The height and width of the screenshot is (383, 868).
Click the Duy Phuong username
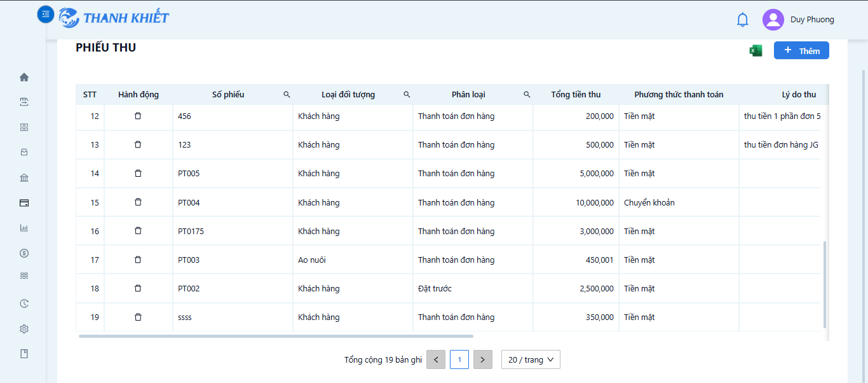pyautogui.click(x=812, y=20)
